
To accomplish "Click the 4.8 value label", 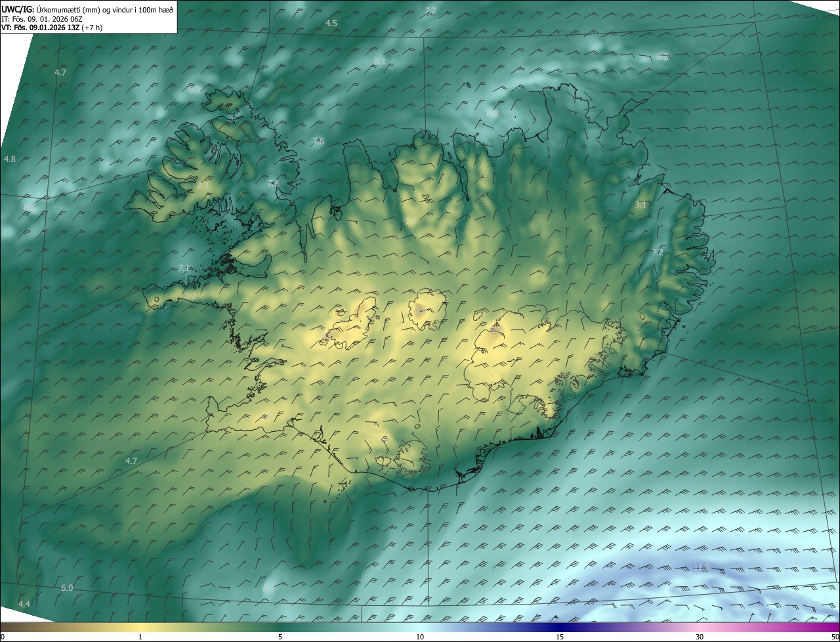I will (10, 159).
